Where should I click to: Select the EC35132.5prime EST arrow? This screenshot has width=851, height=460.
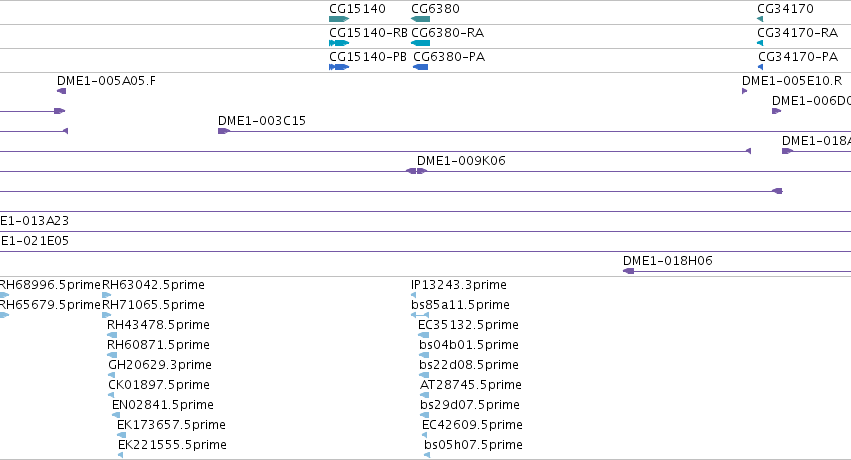point(423,335)
